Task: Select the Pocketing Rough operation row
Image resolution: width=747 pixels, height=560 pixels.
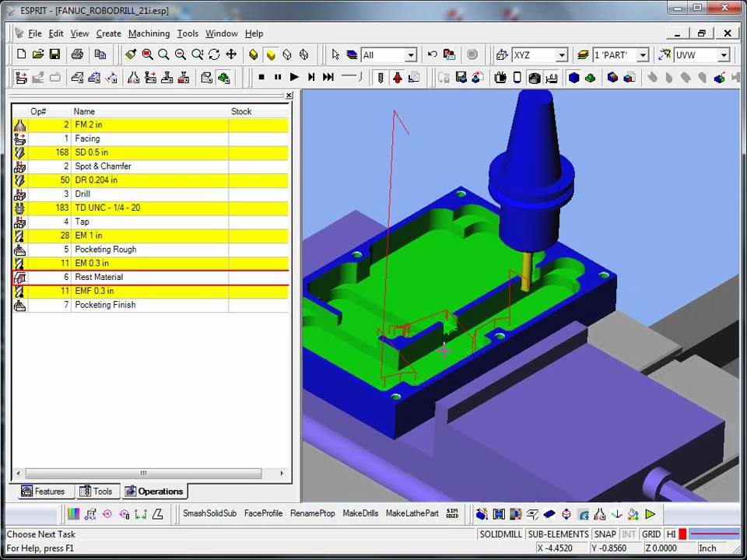Action: [x=105, y=250]
